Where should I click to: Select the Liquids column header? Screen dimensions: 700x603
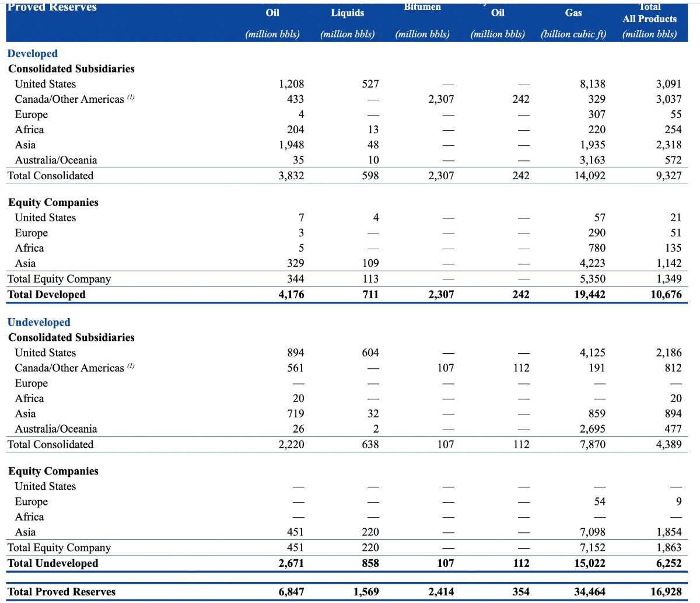[348, 13]
